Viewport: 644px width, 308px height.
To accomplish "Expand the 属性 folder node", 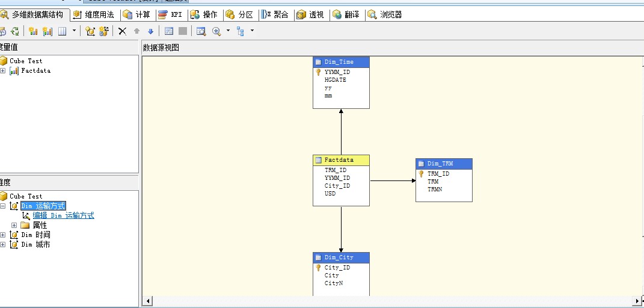I will 14,225.
